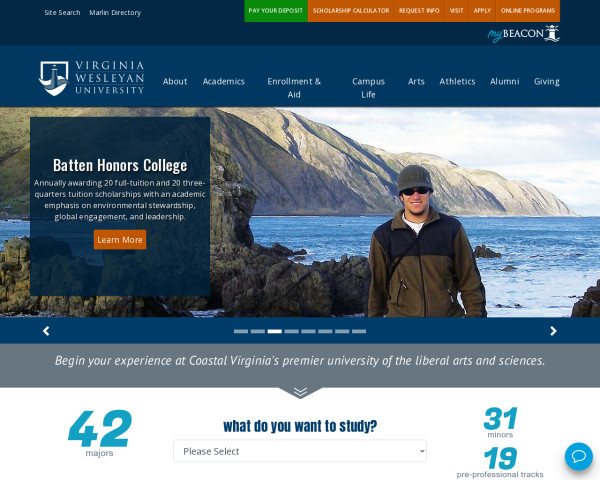Jump to the fifth carousel slide indicator

[308, 331]
